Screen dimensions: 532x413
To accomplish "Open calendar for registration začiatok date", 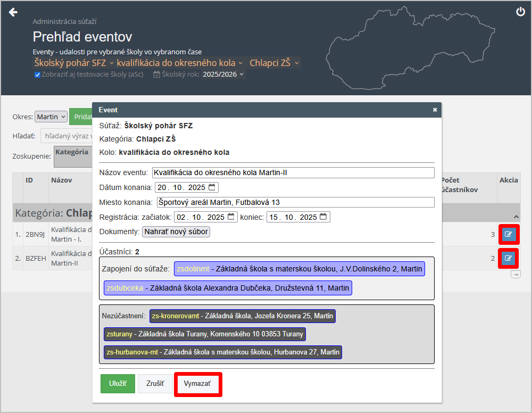I will coord(231,217).
